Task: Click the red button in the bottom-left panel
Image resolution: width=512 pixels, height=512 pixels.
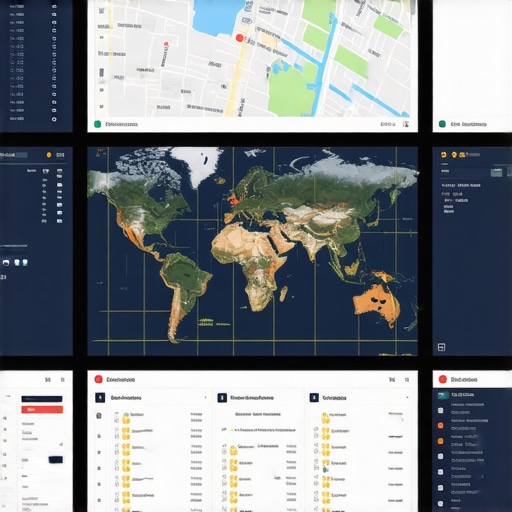Action: [42, 409]
